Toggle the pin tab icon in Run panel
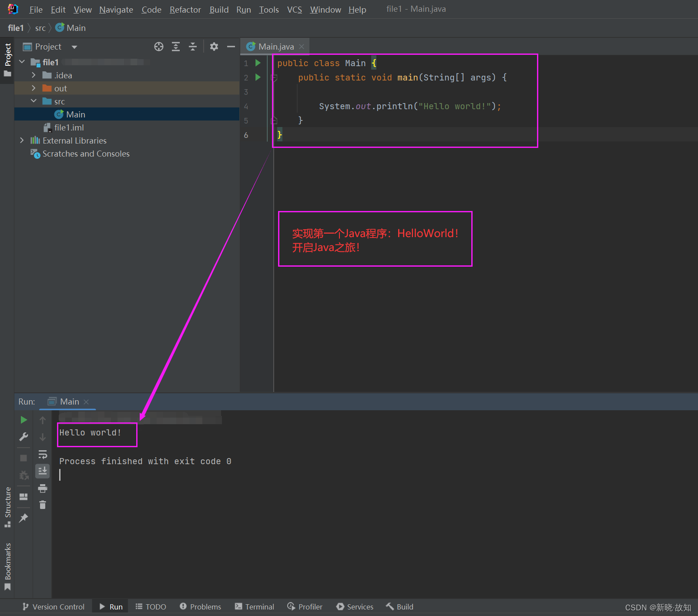The image size is (698, 616). (x=24, y=518)
